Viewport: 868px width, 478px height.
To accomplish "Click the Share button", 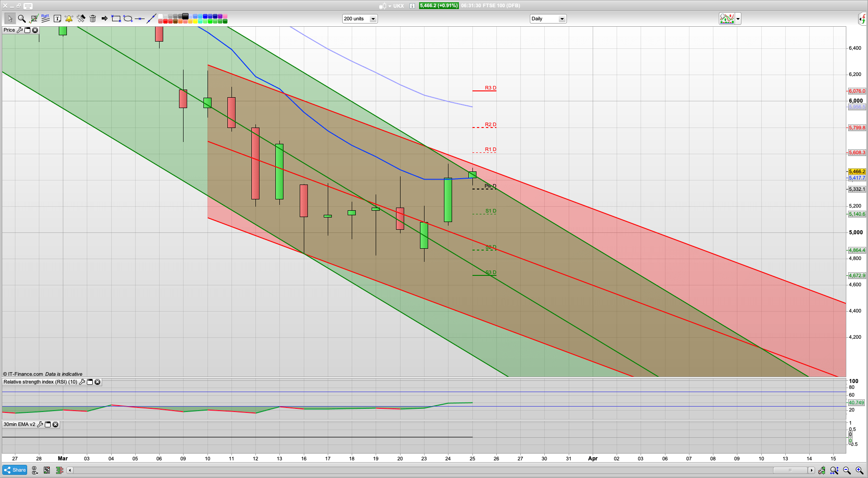I will click(15, 470).
